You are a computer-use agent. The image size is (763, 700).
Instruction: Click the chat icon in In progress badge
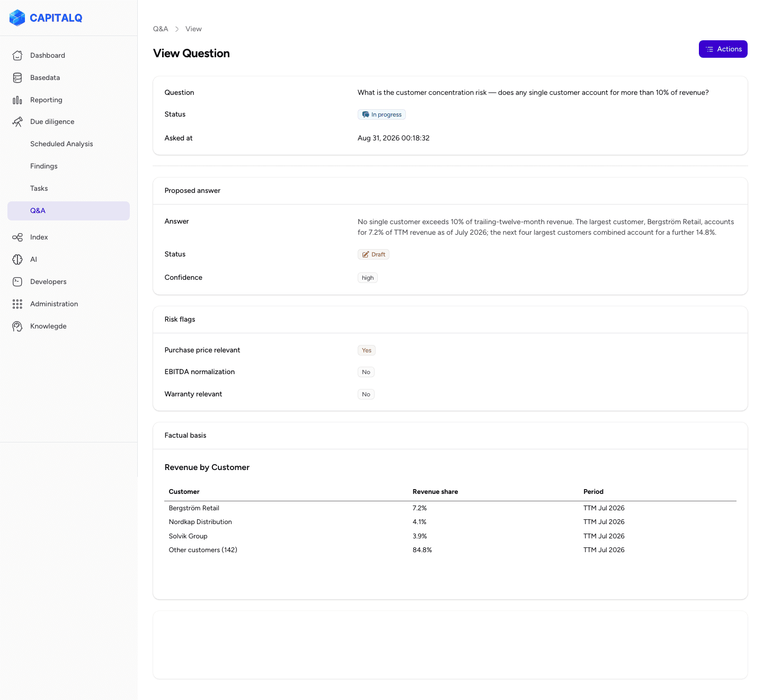tap(366, 114)
